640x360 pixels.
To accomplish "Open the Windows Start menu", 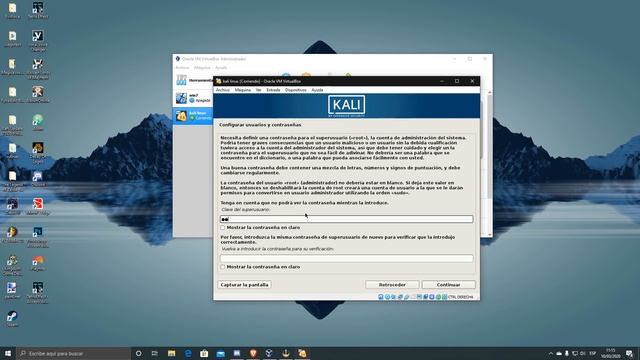I will tap(8, 353).
